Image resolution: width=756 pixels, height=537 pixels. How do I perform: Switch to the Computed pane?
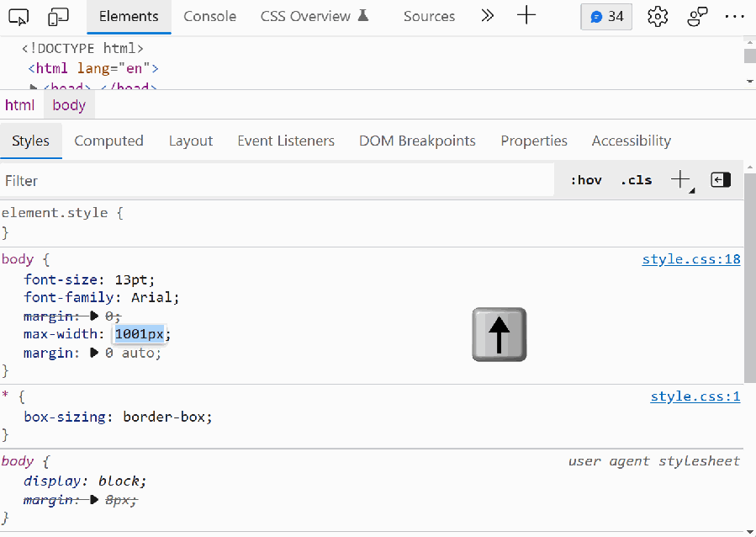tap(109, 141)
